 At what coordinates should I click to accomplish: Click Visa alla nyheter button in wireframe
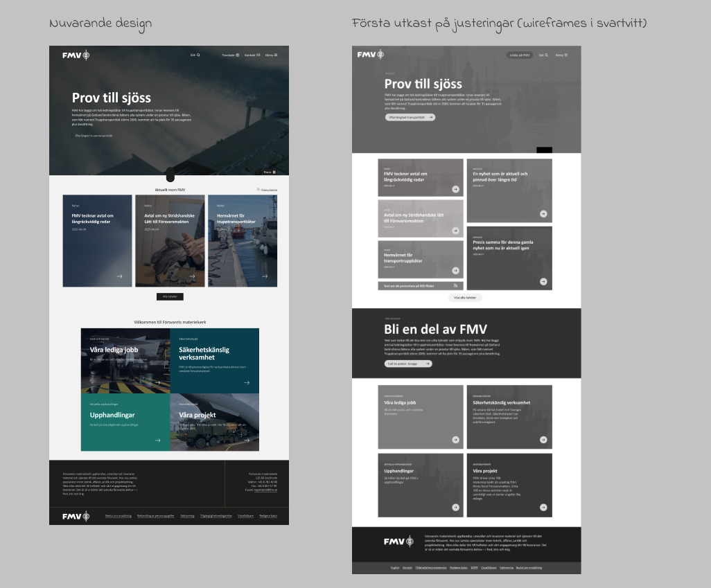[x=465, y=298]
